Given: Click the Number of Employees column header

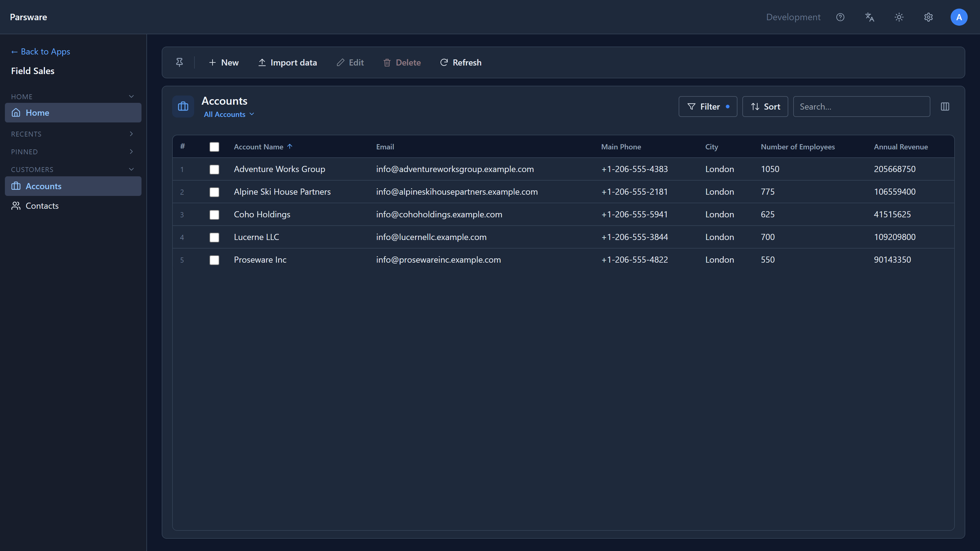Looking at the screenshot, I should (798, 146).
